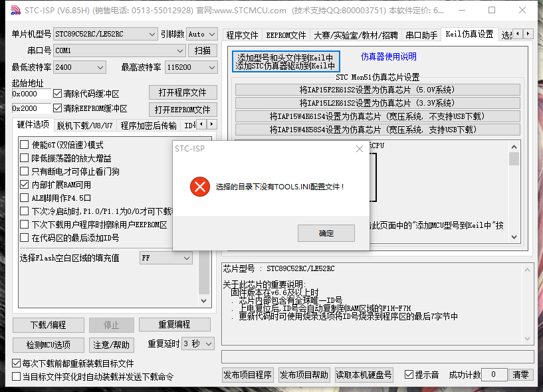Click 读取本机硬盘号 button

pos(364,375)
